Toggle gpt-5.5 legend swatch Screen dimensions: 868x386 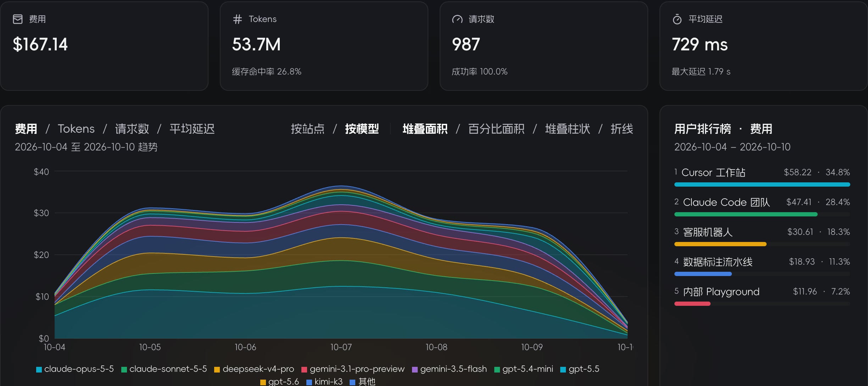pyautogui.click(x=563, y=370)
